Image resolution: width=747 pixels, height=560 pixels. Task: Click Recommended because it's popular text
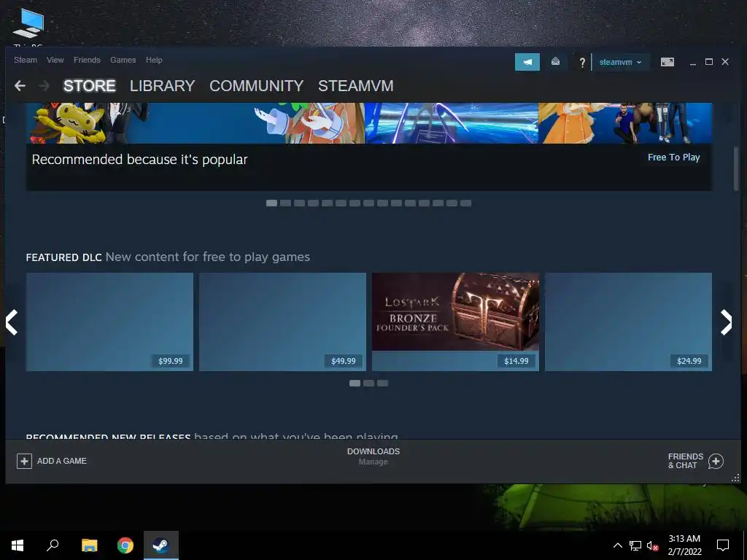pyautogui.click(x=139, y=160)
